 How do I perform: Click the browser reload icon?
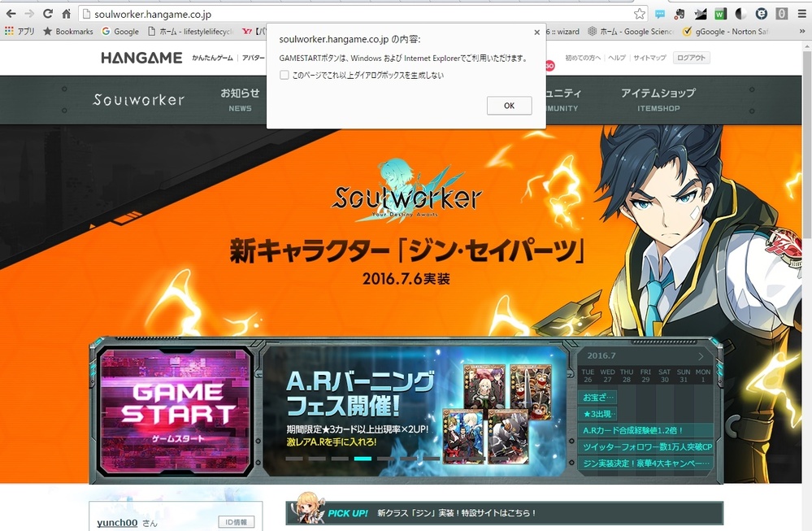(49, 14)
